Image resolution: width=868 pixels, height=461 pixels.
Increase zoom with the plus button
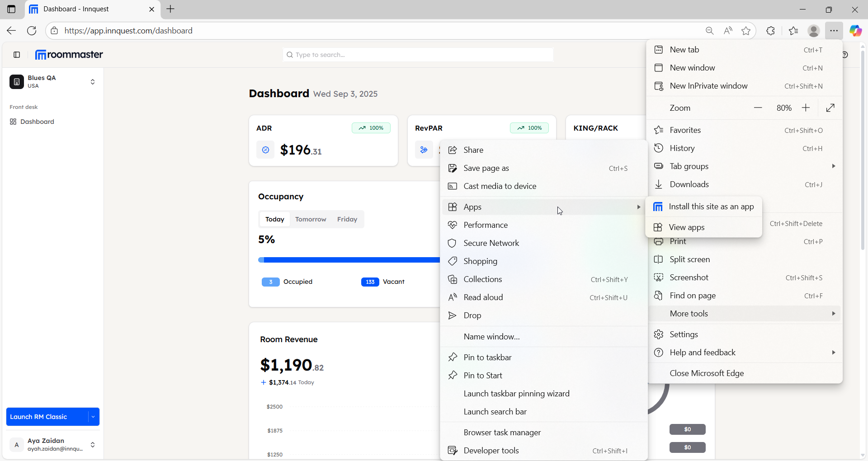pos(806,108)
